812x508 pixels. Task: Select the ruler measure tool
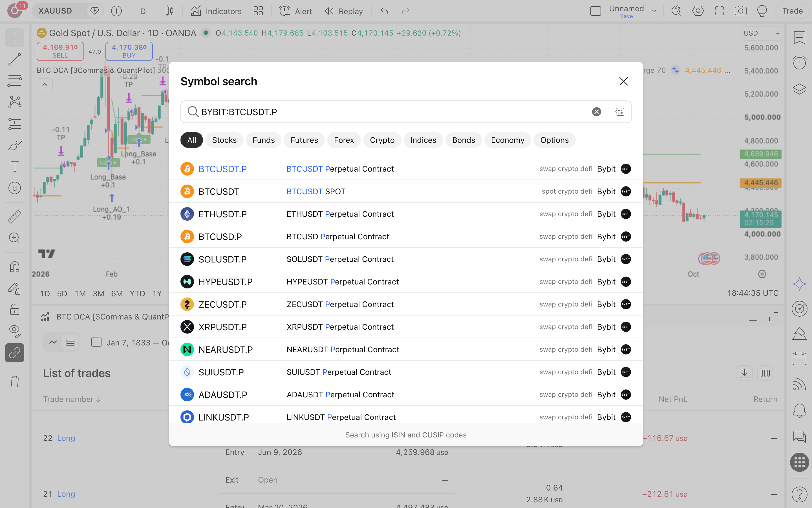[14, 217]
